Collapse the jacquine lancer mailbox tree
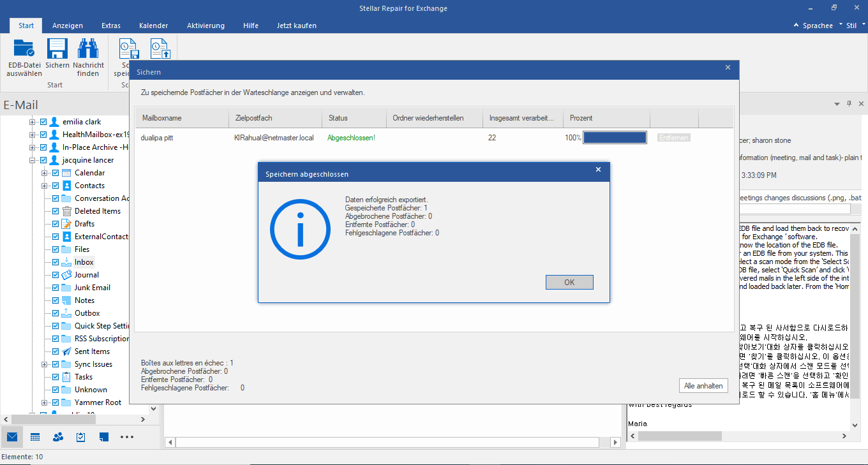The image size is (868, 465). [32, 160]
